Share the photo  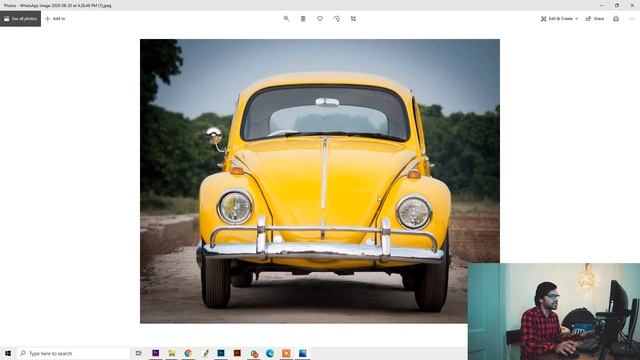595,19
